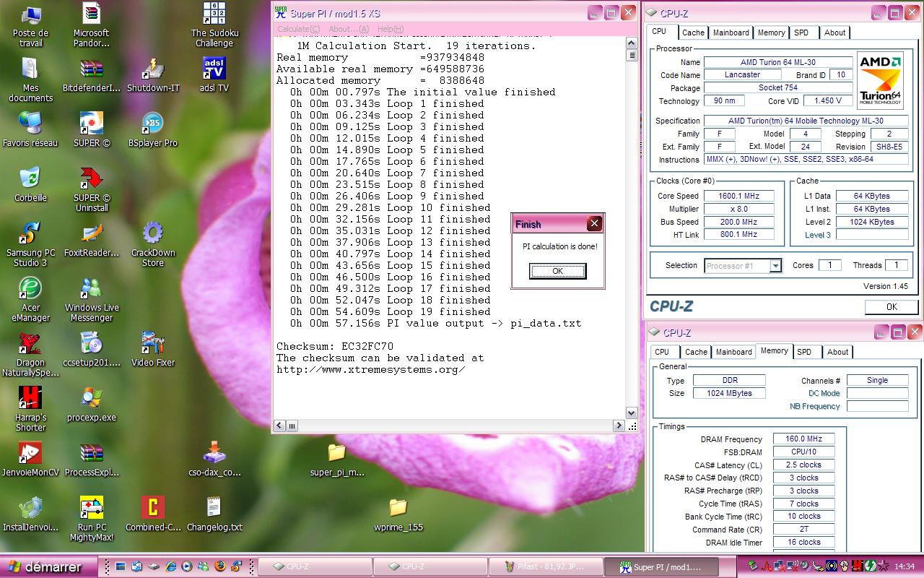924x578 pixels.
Task: Select About tab in CPU-Z memory window
Action: 838,352
